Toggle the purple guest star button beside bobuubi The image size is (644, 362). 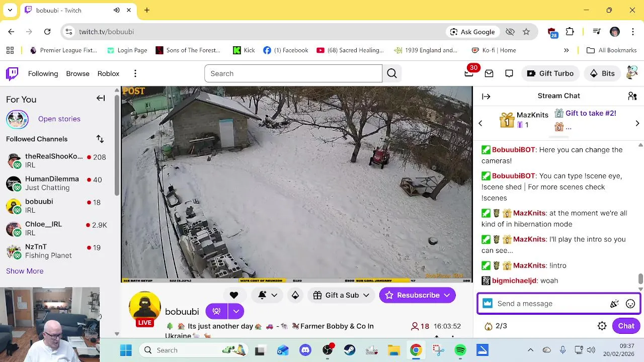[216, 311]
